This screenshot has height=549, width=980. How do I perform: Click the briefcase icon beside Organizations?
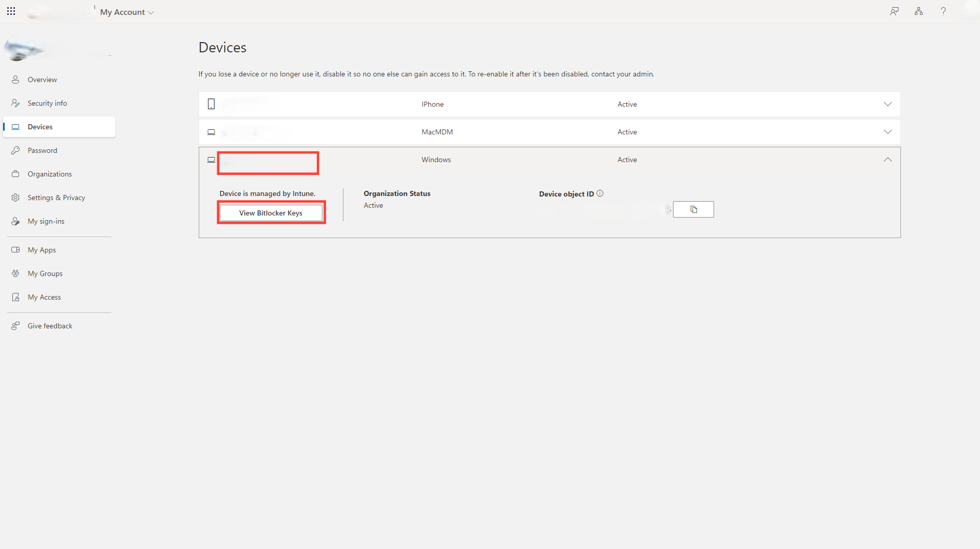click(x=15, y=174)
